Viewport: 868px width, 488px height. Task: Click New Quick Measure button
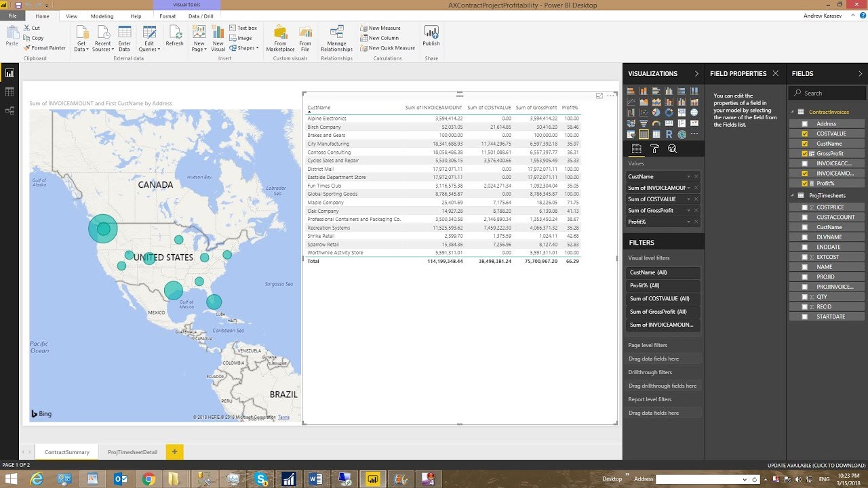[387, 48]
